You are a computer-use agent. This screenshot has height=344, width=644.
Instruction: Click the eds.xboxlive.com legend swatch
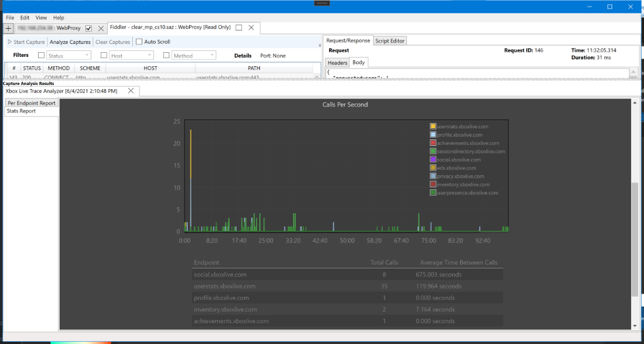[x=433, y=168]
